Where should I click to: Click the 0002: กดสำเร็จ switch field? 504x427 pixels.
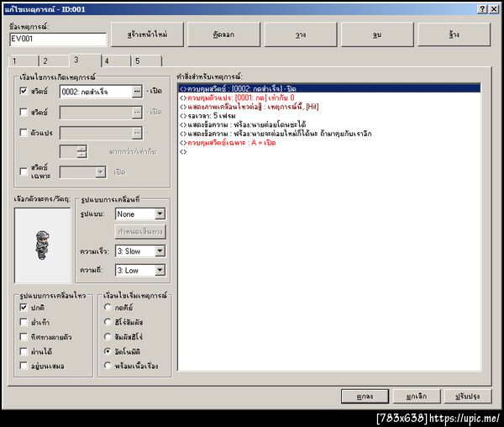click(x=96, y=92)
